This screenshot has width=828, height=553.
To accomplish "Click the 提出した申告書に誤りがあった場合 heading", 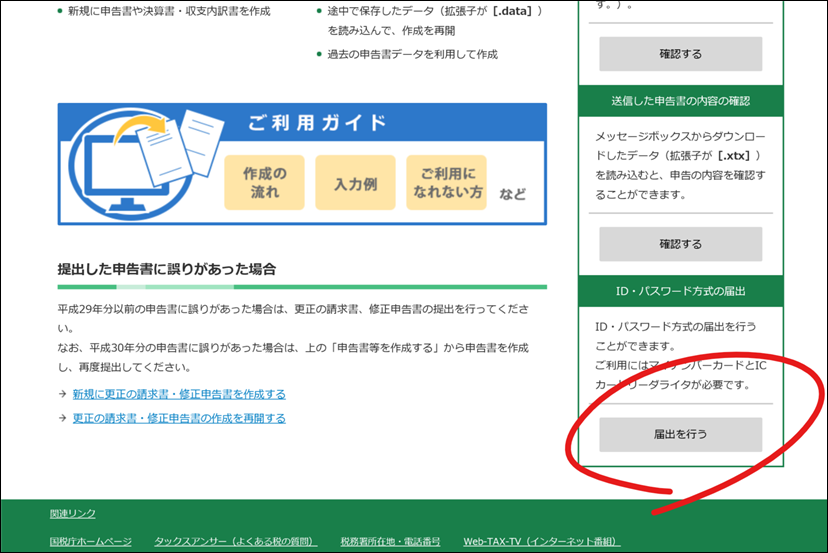I will point(167,269).
